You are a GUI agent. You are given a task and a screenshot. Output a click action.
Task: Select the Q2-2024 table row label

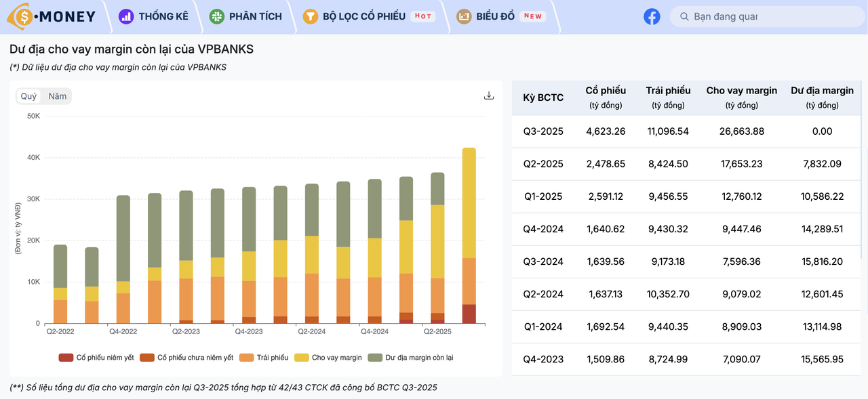(543, 294)
